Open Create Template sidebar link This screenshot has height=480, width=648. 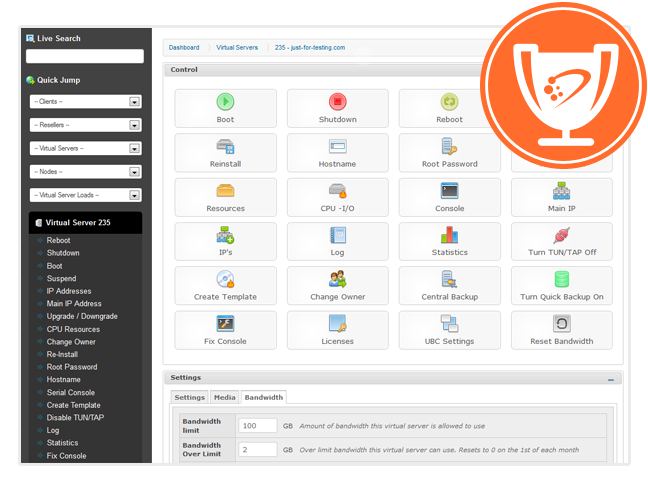click(73, 405)
